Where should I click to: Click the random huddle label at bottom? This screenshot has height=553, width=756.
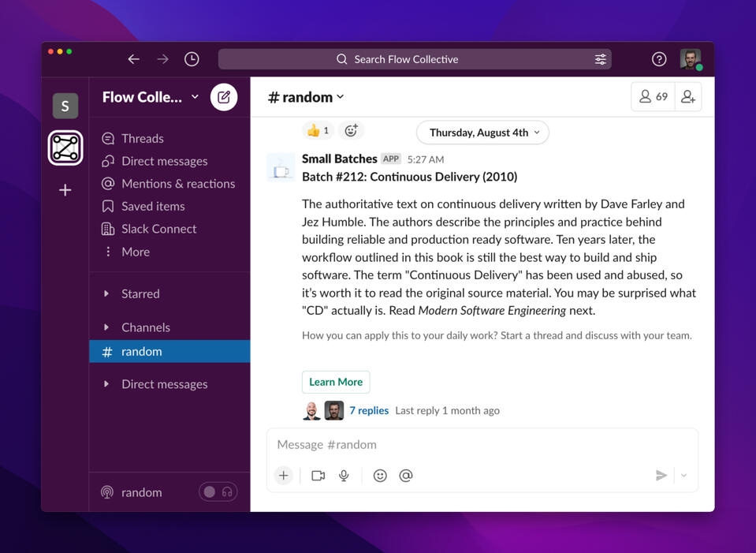pyautogui.click(x=142, y=492)
